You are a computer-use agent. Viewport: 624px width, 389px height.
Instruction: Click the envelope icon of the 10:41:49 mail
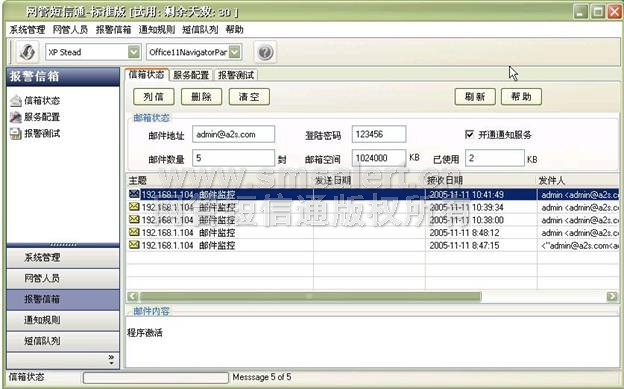point(135,194)
